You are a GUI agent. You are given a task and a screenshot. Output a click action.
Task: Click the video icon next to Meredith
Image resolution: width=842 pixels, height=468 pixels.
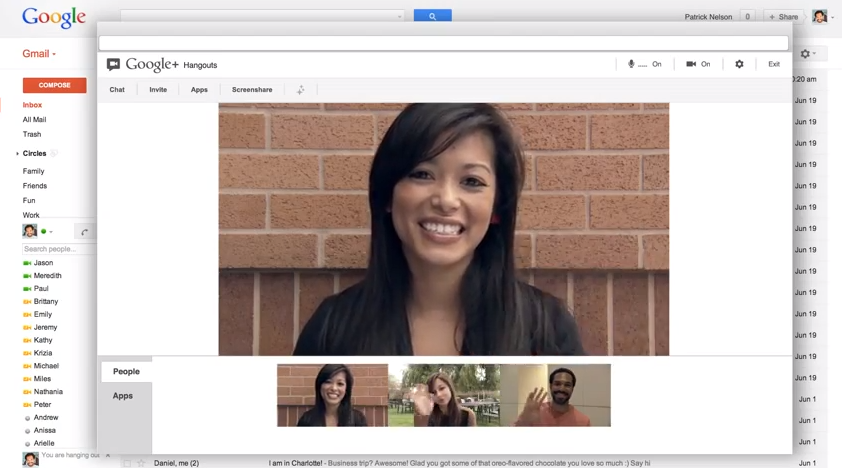(x=27, y=276)
